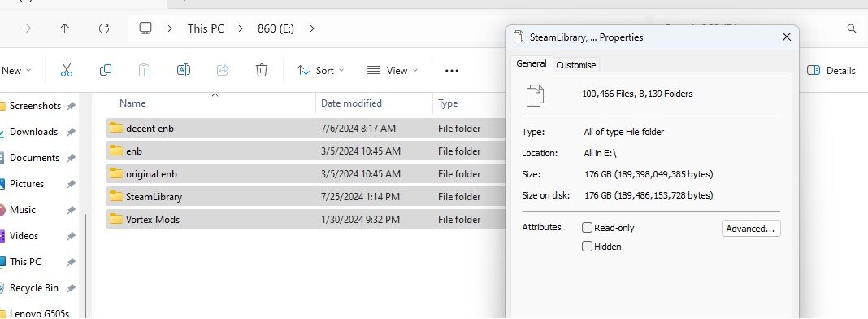Open Recycle Bin in the sidebar
This screenshot has width=868, height=319.
tap(34, 288)
